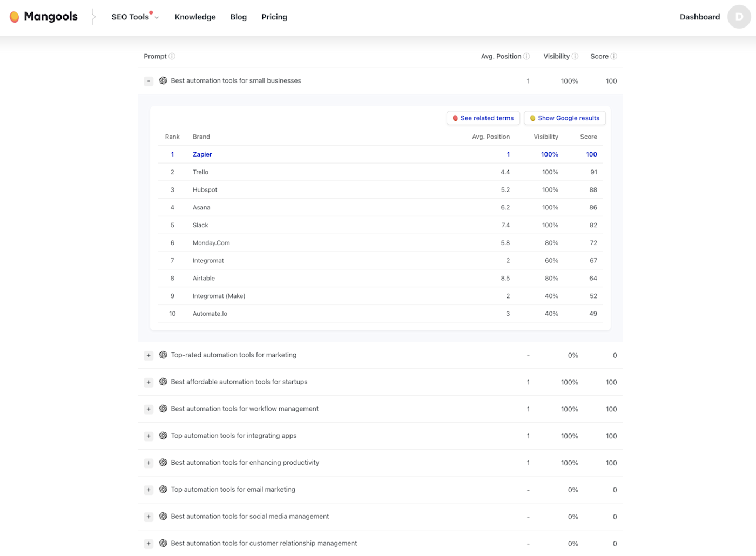The width and height of the screenshot is (756, 556).
Task: Click the Rank column header
Action: pos(172,137)
